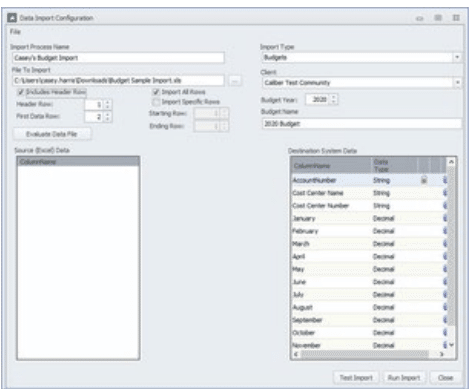Select the July row
The height and width of the screenshot is (389, 469).
click(369, 294)
